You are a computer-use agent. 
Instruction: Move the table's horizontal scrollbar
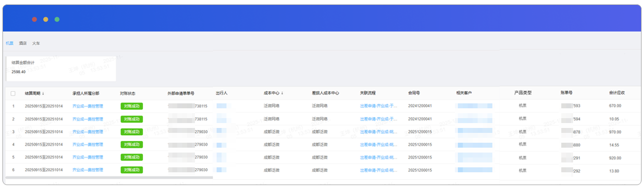click(x=108, y=178)
